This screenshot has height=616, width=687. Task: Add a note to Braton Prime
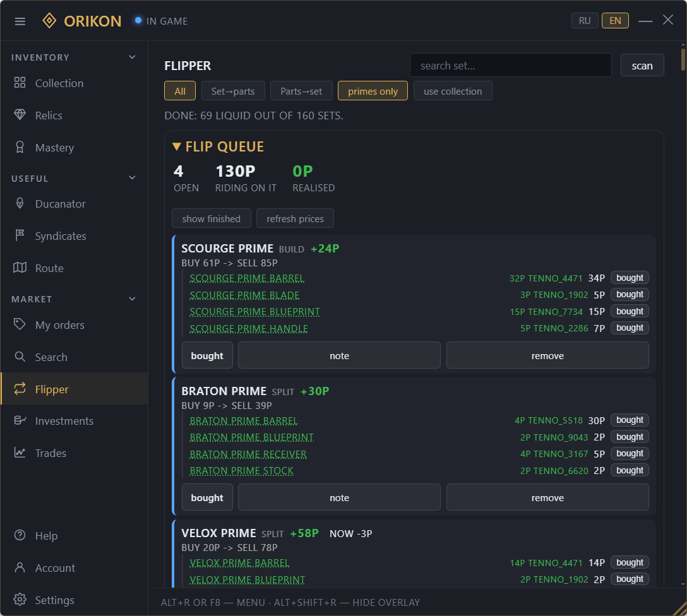pos(339,497)
